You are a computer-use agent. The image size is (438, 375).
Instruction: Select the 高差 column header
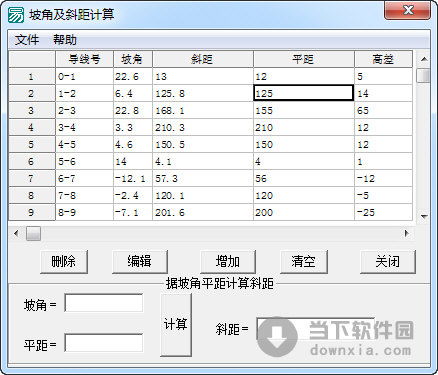tap(384, 59)
